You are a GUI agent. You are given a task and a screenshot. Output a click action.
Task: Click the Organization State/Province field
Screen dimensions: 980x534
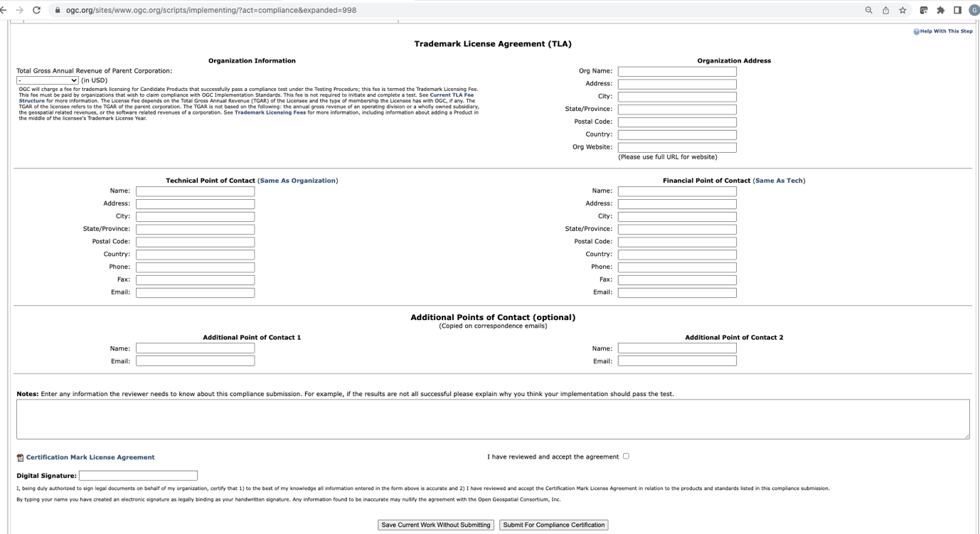(x=677, y=110)
